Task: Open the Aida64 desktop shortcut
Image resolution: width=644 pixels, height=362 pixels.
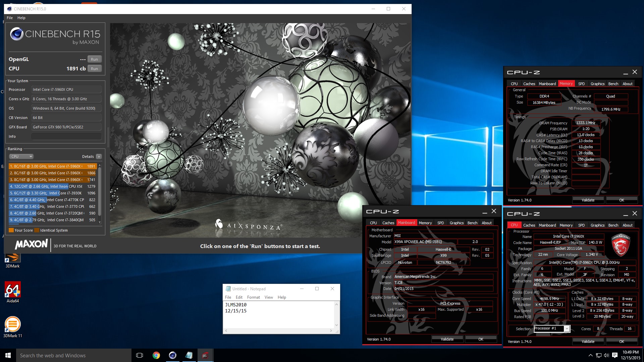Action: pyautogui.click(x=13, y=292)
